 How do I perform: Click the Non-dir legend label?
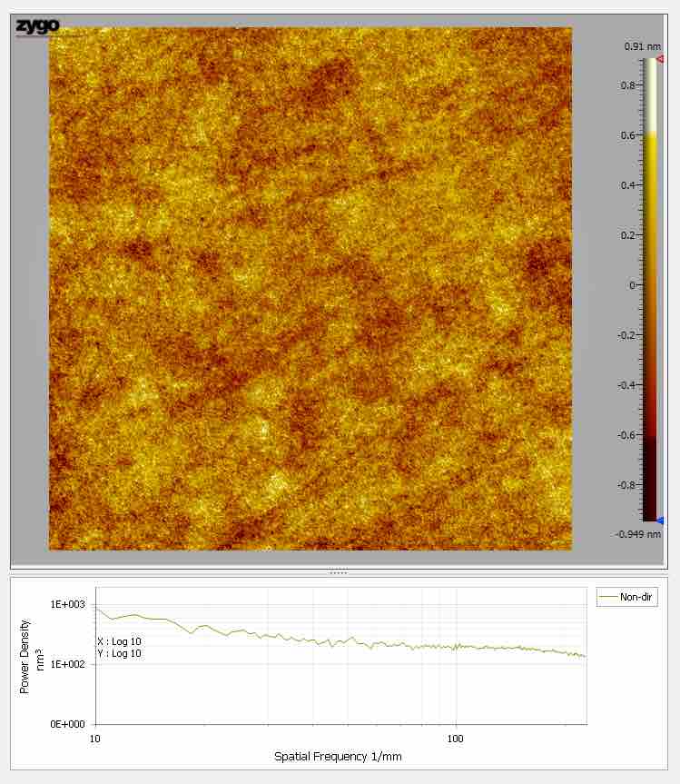click(x=636, y=598)
